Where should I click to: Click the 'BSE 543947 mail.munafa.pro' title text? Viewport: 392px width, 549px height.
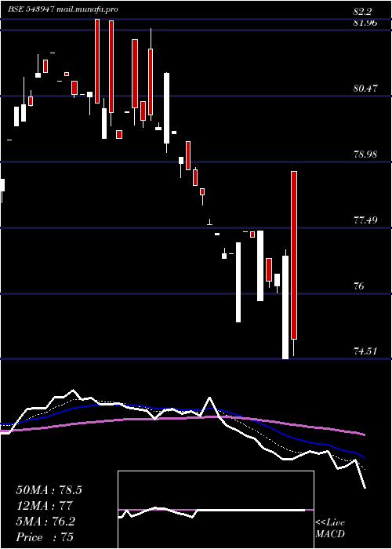point(63,9)
